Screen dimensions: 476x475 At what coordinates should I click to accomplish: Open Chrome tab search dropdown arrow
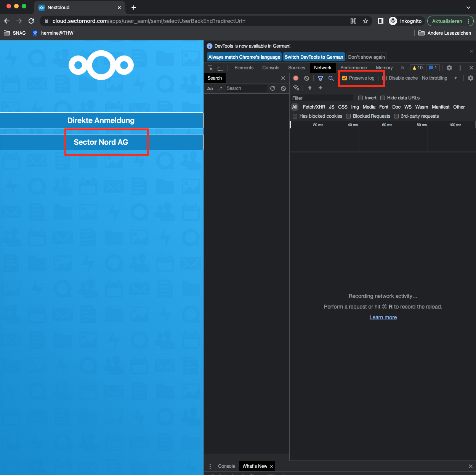tap(468, 8)
